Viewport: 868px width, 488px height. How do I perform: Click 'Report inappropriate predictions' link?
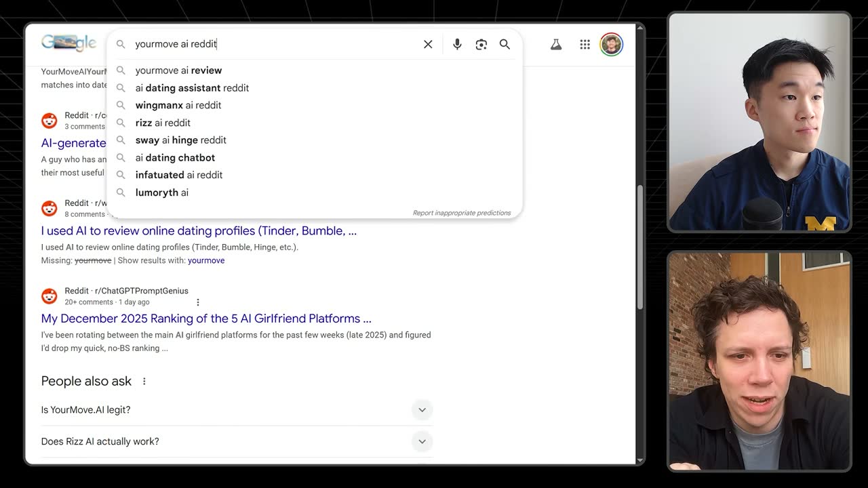tap(462, 213)
